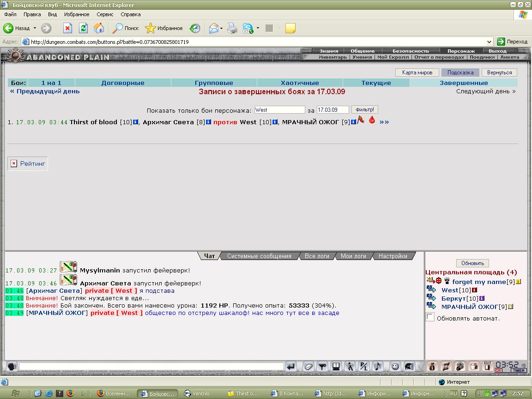Click the Обновить player list button

[x=472, y=263]
